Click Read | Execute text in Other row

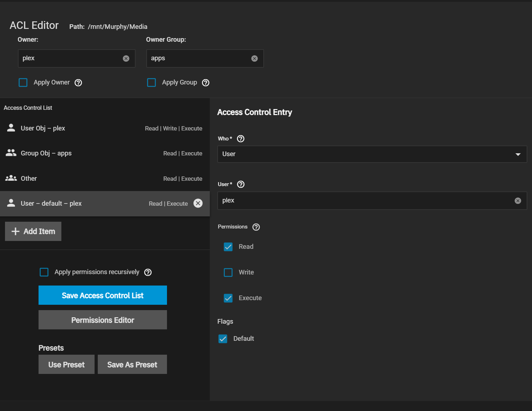[183, 179]
